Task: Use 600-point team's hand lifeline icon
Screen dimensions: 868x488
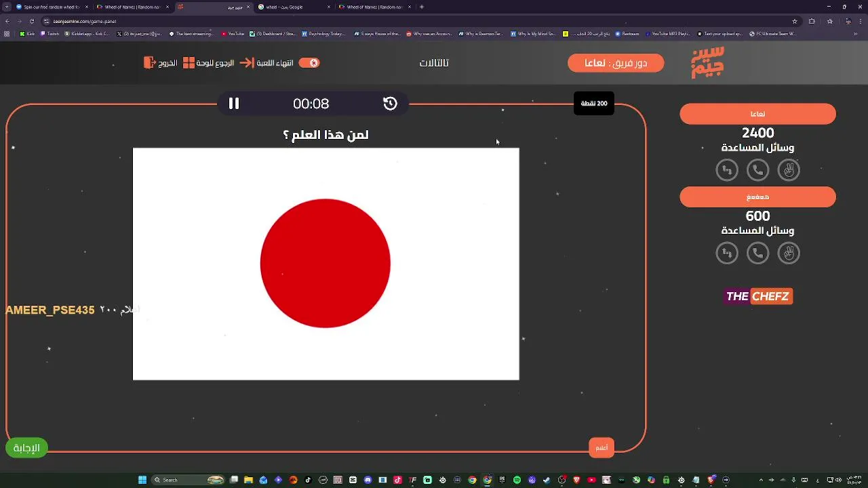Action: [x=789, y=253]
